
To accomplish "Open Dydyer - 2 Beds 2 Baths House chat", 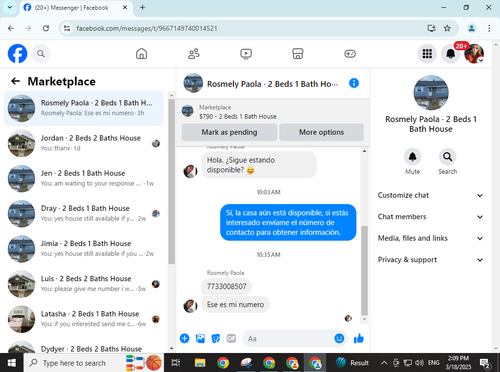I will 84,346.
